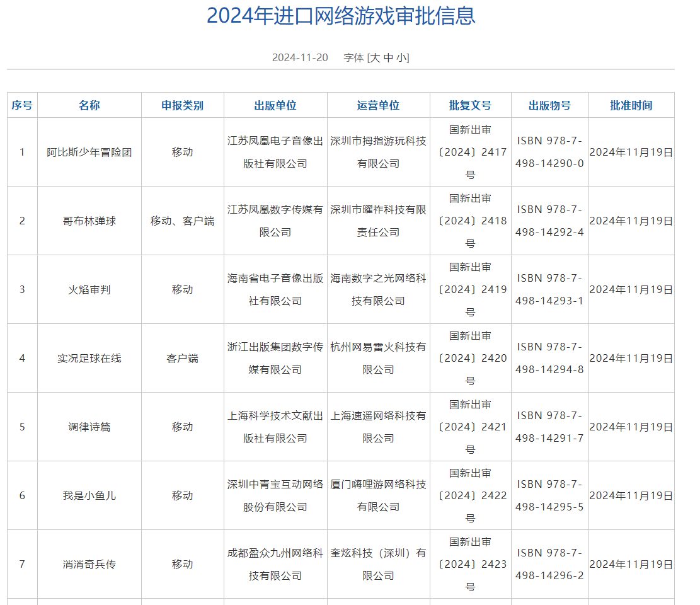
Task: Click the 实况足球在线 name cell
Action: (x=89, y=358)
